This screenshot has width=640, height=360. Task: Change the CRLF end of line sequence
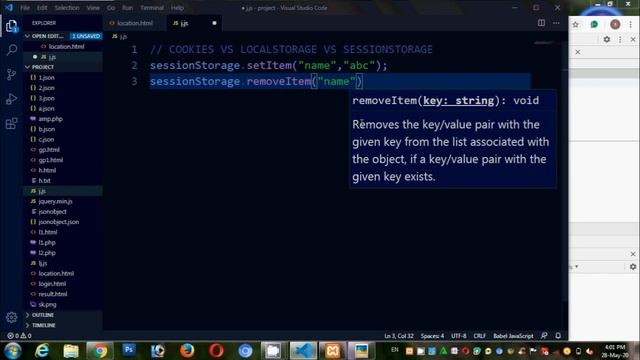(480, 336)
